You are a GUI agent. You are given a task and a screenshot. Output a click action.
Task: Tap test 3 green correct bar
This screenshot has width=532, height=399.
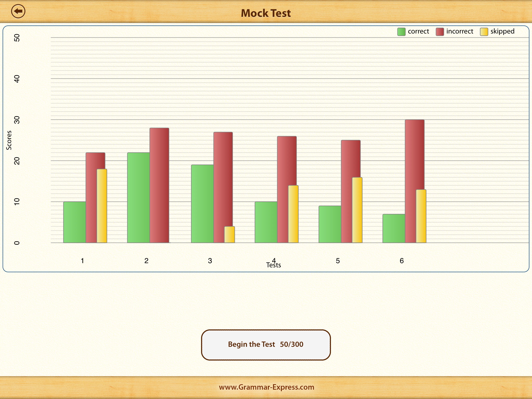click(x=202, y=204)
